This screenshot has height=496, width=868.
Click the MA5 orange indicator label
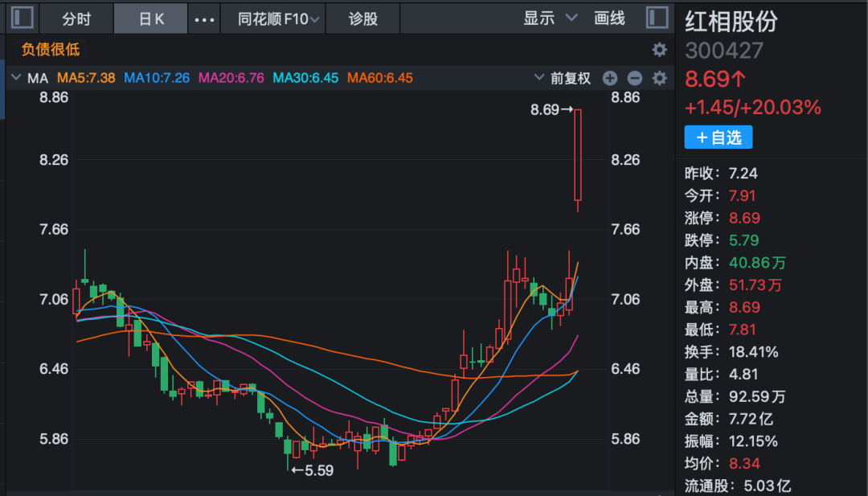click(x=88, y=78)
